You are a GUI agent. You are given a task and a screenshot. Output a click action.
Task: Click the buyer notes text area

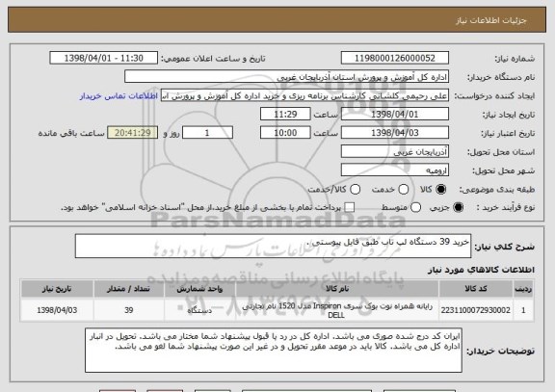point(274,350)
